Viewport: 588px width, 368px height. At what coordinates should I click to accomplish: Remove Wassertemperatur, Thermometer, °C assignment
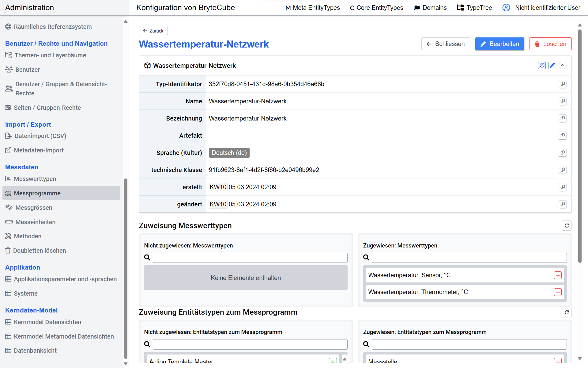click(x=558, y=292)
